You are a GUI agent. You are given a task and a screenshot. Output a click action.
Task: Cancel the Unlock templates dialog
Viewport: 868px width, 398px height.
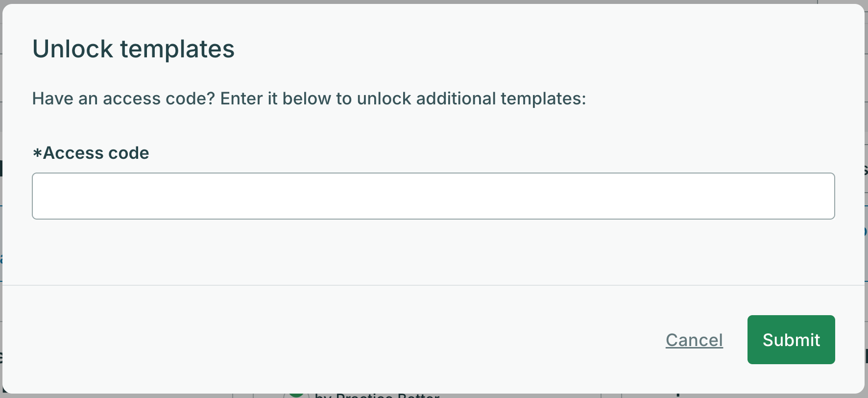694,340
